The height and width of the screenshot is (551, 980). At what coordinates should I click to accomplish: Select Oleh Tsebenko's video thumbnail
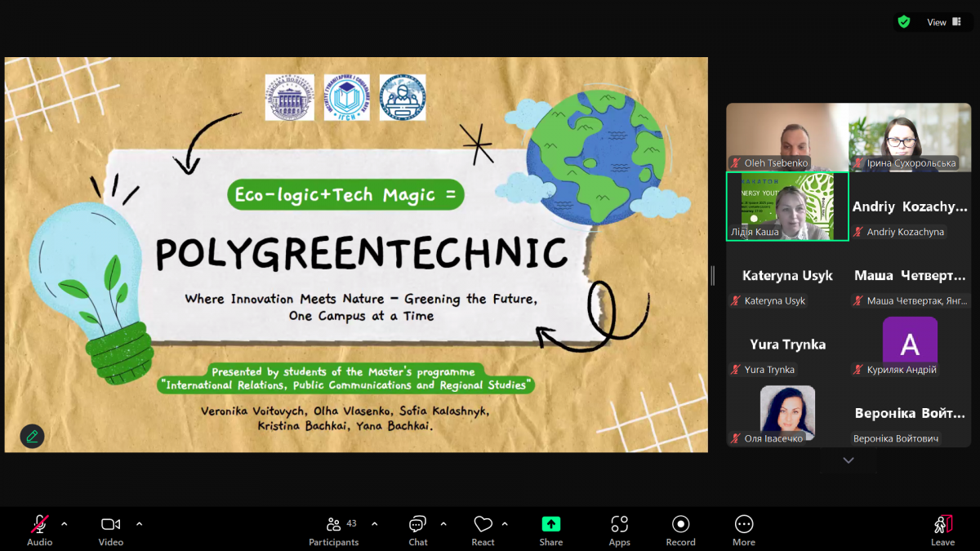[786, 136]
